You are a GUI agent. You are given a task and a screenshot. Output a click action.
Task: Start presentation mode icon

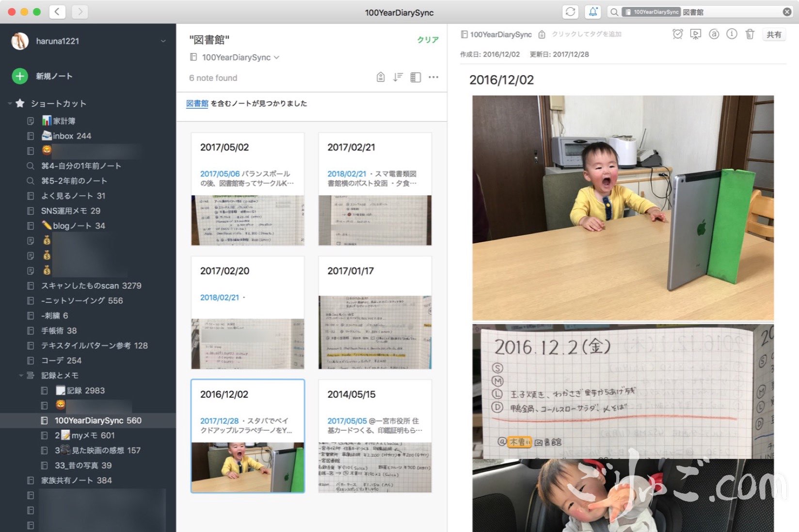click(x=695, y=34)
